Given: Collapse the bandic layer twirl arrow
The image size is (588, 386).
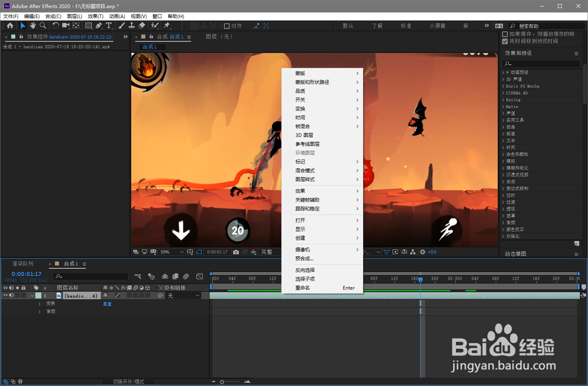Looking at the screenshot, I should tap(32, 296).
